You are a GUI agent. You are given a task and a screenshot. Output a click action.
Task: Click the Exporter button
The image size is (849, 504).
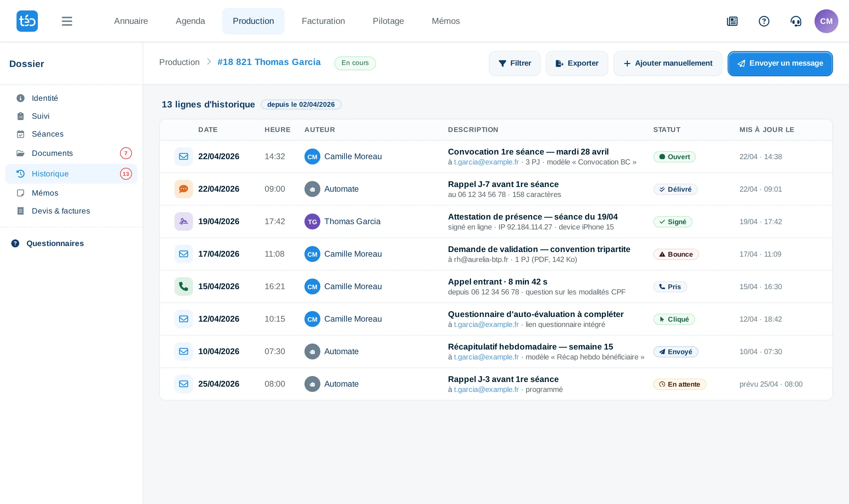point(577,64)
